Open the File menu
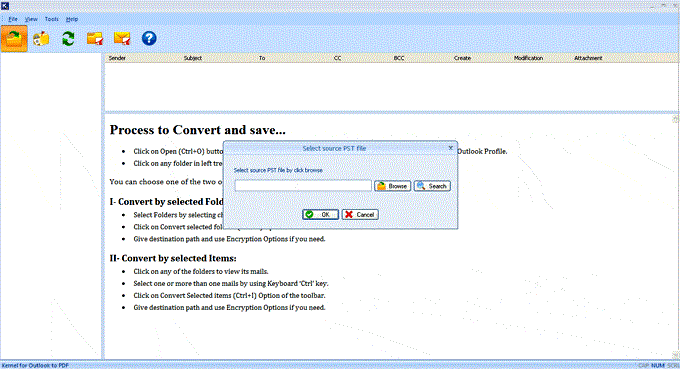This screenshot has height=369, width=680. tap(13, 19)
